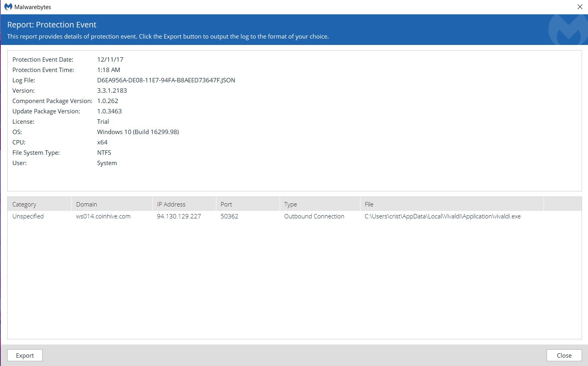Click the Log File label
The image size is (588, 366).
click(24, 80)
